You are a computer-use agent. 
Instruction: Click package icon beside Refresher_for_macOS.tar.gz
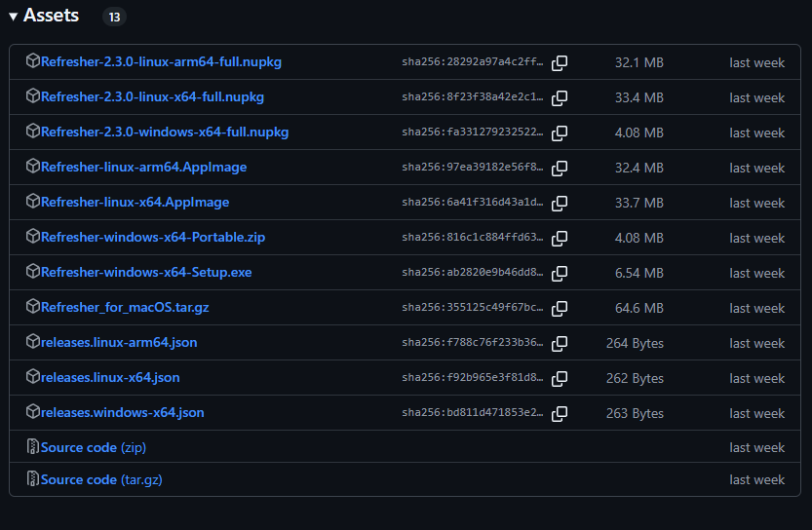tap(32, 306)
